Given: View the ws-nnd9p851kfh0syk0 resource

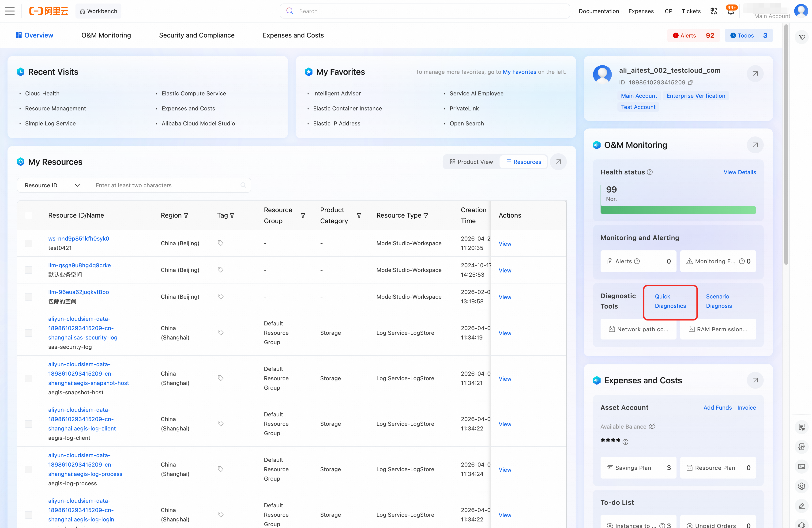Looking at the screenshot, I should tap(505, 244).
